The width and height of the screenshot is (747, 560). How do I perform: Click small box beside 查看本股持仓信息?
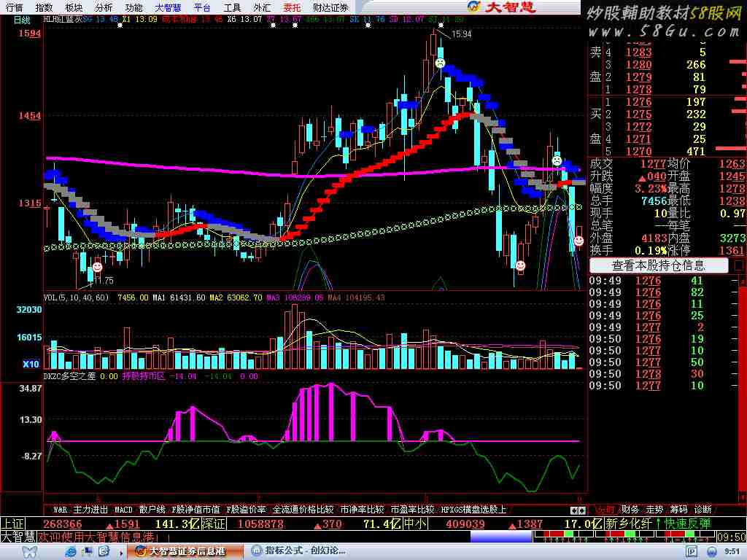coord(739,265)
